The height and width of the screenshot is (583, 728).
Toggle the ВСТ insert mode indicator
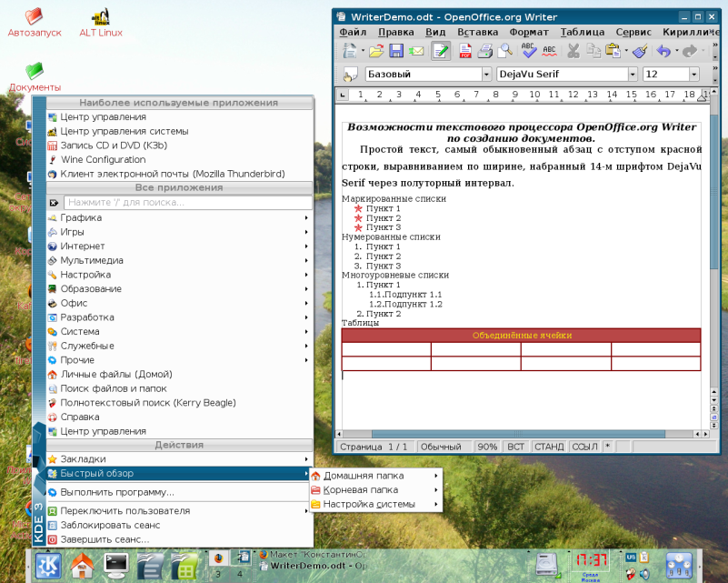pos(515,447)
